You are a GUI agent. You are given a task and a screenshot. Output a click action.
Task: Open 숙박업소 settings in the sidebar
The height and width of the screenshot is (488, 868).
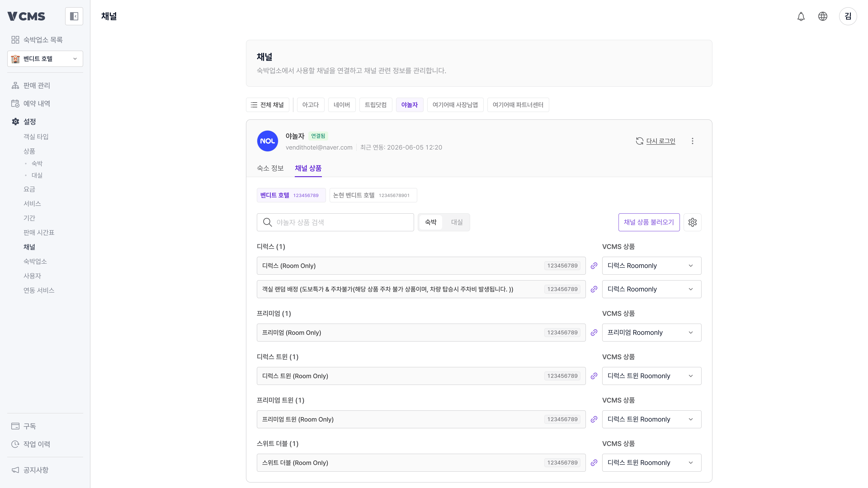click(35, 262)
